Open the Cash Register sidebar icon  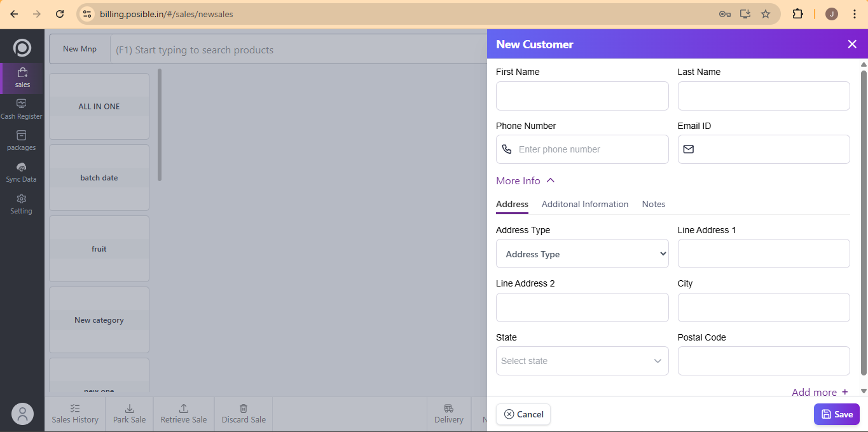point(21,104)
